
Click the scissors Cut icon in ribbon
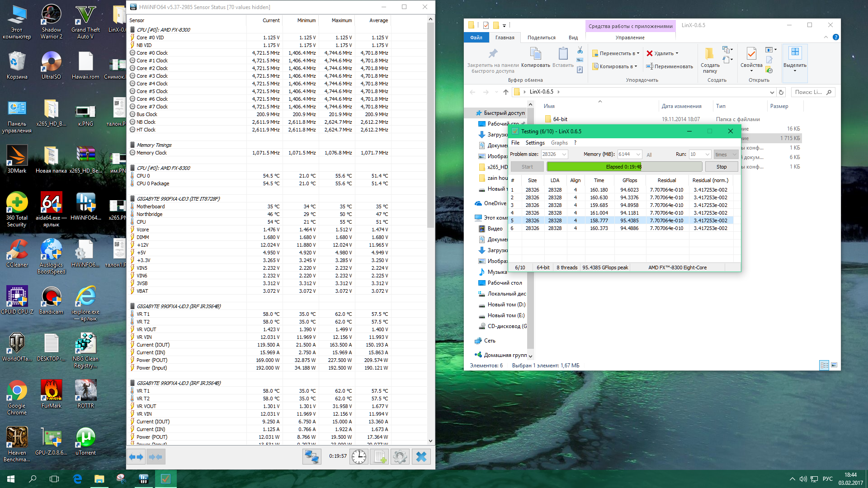point(580,51)
